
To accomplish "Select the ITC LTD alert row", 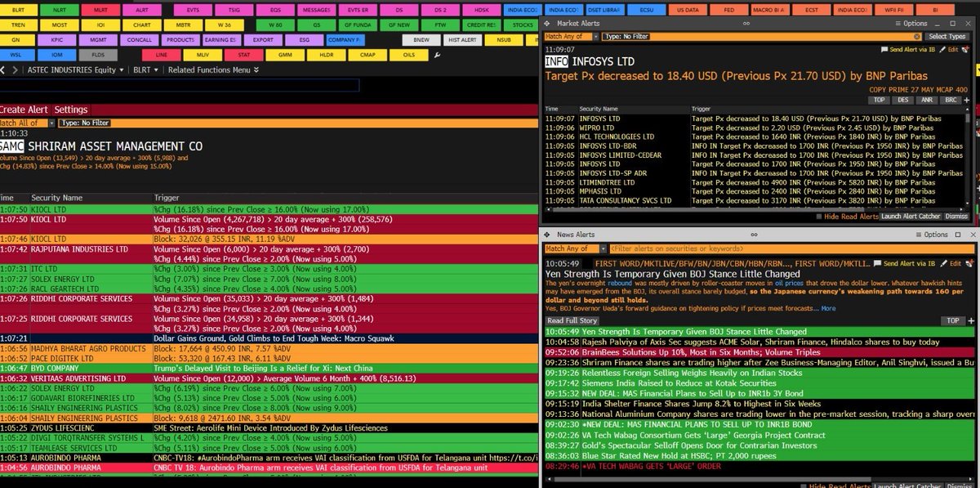I will (269, 268).
